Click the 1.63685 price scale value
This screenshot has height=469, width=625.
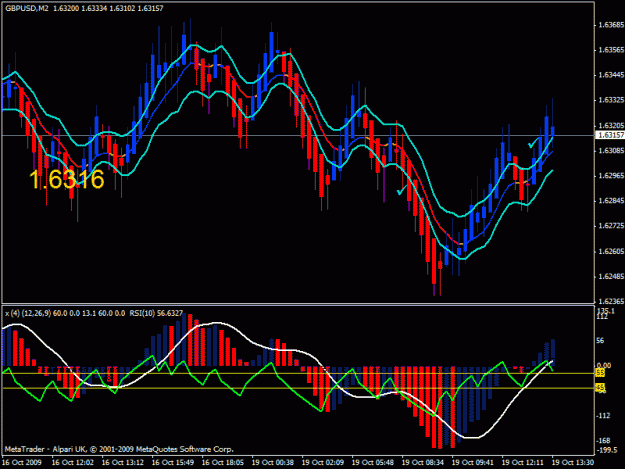coord(611,25)
